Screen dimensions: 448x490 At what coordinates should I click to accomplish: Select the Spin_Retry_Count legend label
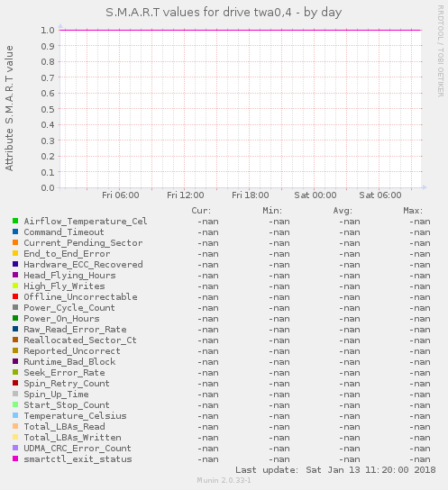[x=67, y=384]
